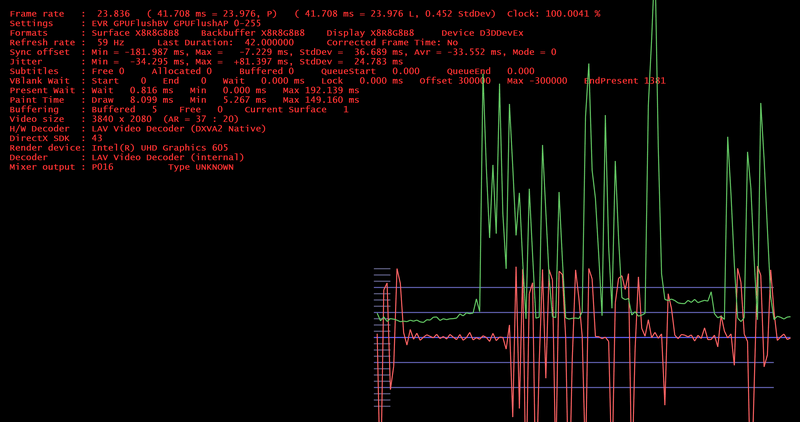Click the graph's gray tick scale on left

[x=382, y=337]
